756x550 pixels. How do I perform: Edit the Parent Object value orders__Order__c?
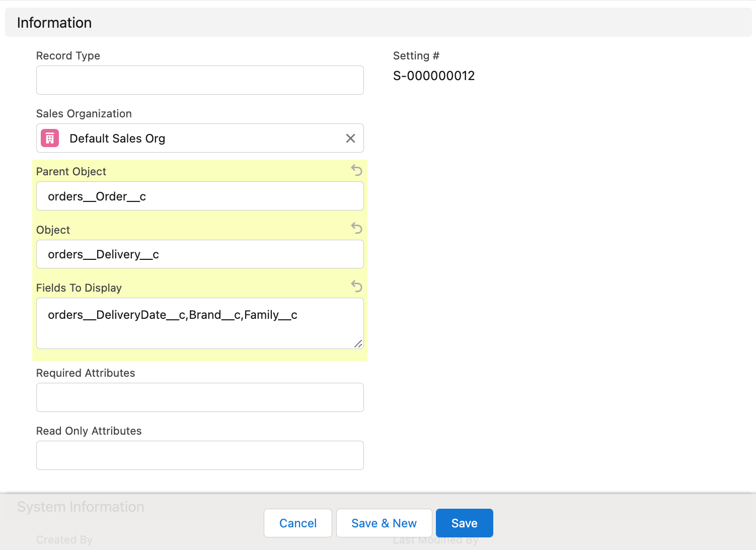(x=200, y=196)
